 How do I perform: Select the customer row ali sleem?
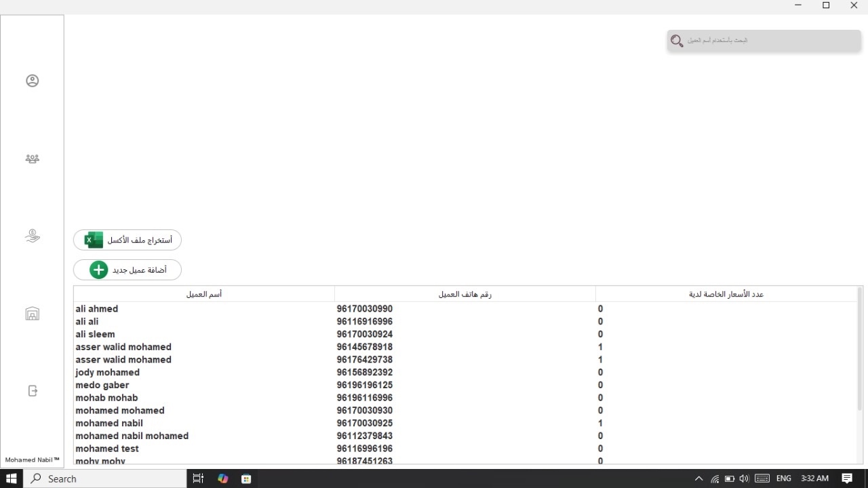(x=465, y=335)
